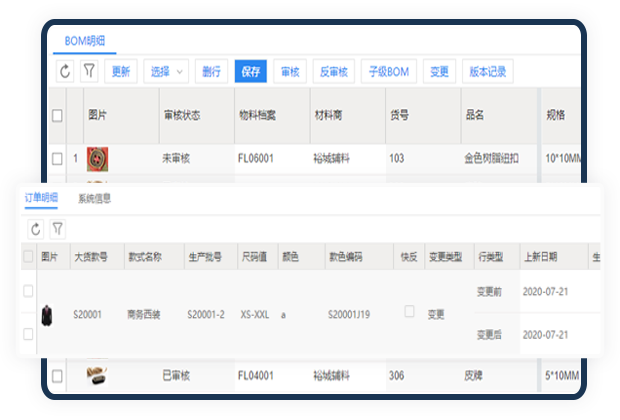Click the 反审核 button
This screenshot has width=620, height=420.
click(332, 72)
